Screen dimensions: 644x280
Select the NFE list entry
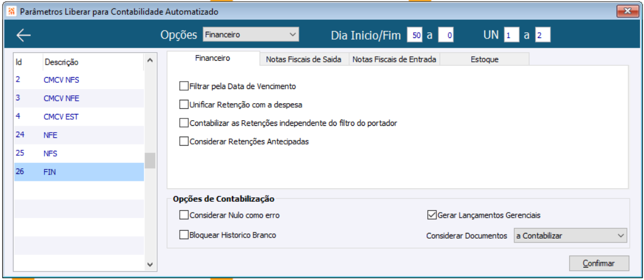coord(50,135)
